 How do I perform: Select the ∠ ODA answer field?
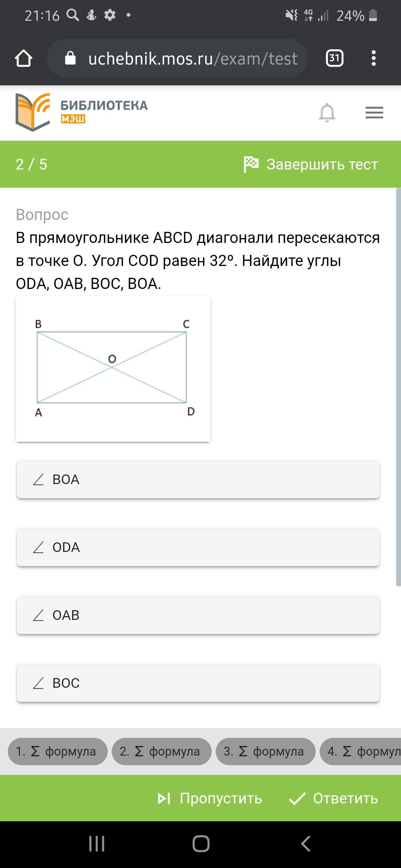198,548
